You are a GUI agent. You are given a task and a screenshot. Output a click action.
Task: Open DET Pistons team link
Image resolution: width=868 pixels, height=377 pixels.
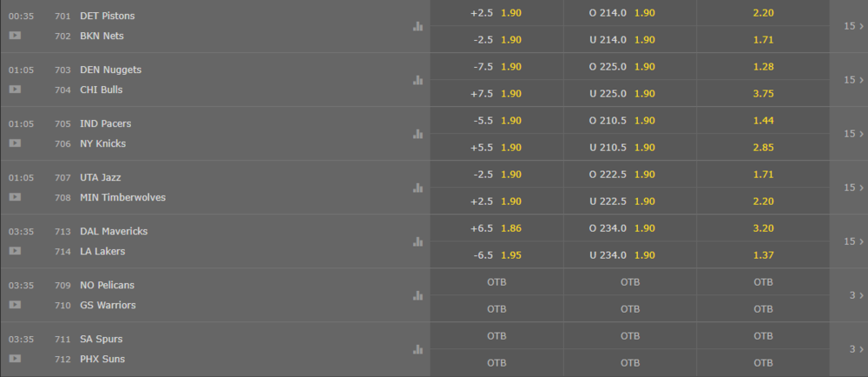click(x=108, y=16)
